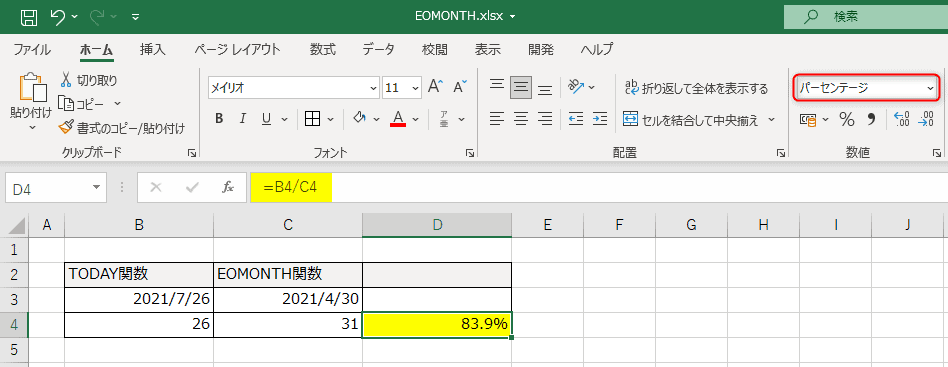Switch to the ページ レイアウト tab
Screen dimensions: 948x367
click(x=237, y=50)
